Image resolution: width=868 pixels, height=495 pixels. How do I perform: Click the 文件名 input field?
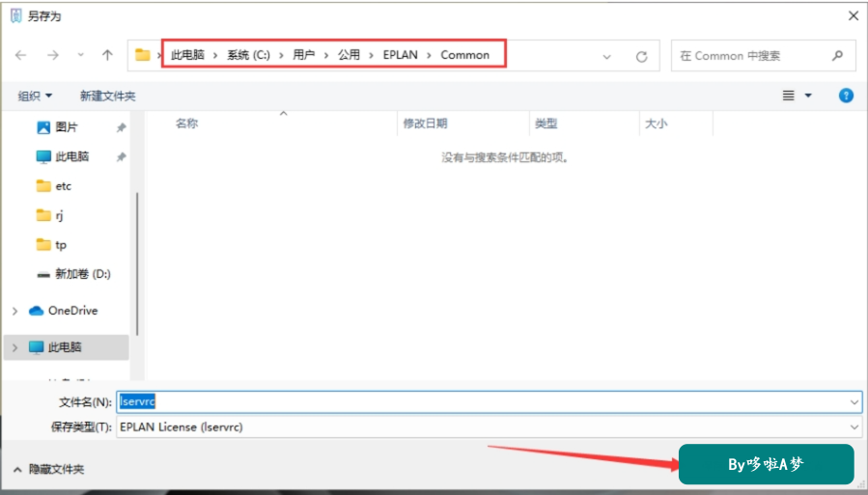[x=489, y=402]
